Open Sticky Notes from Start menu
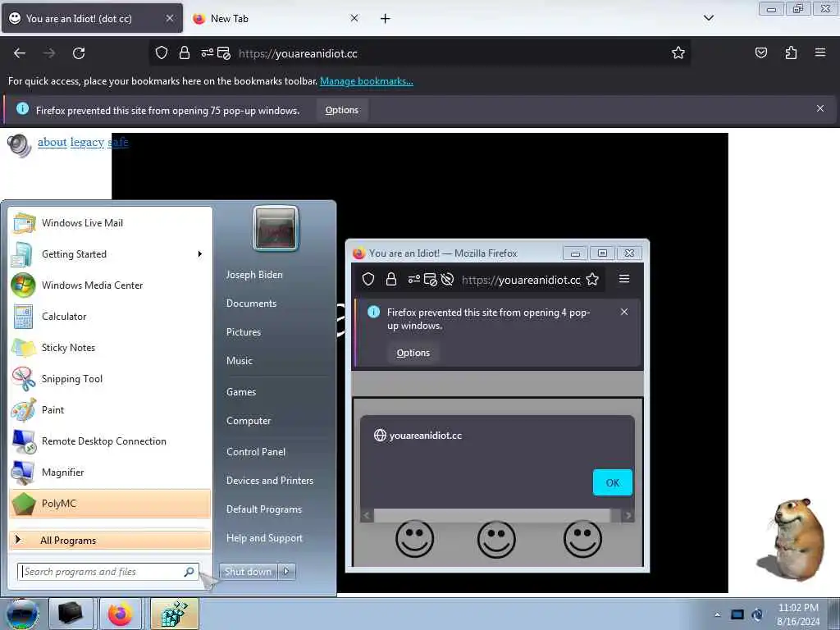Screen dimensions: 840x630 tap(111, 348)
